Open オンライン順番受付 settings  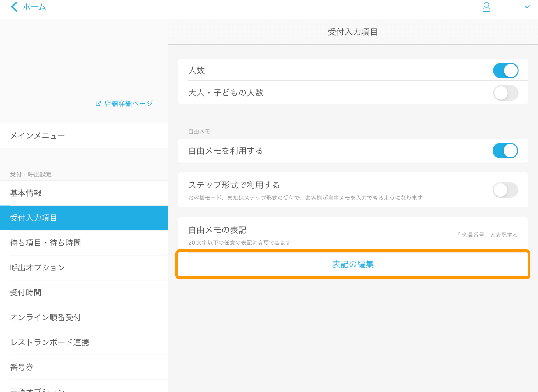pos(84,318)
